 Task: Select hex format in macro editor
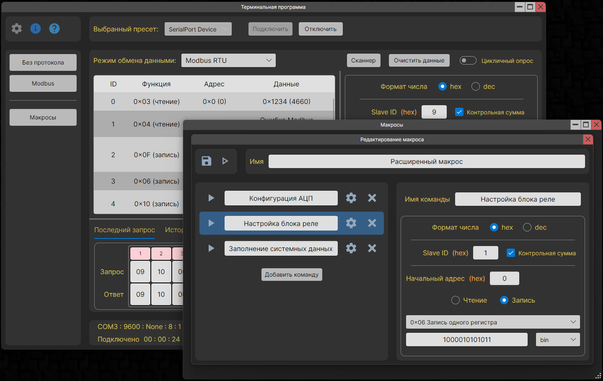(494, 228)
